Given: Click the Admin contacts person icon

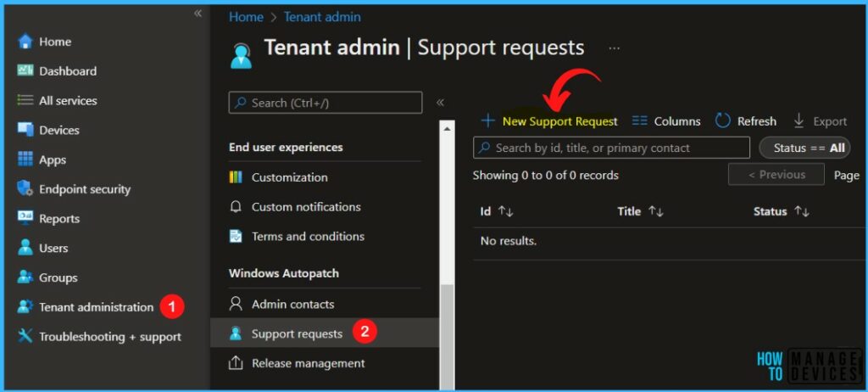Looking at the screenshot, I should (236, 304).
